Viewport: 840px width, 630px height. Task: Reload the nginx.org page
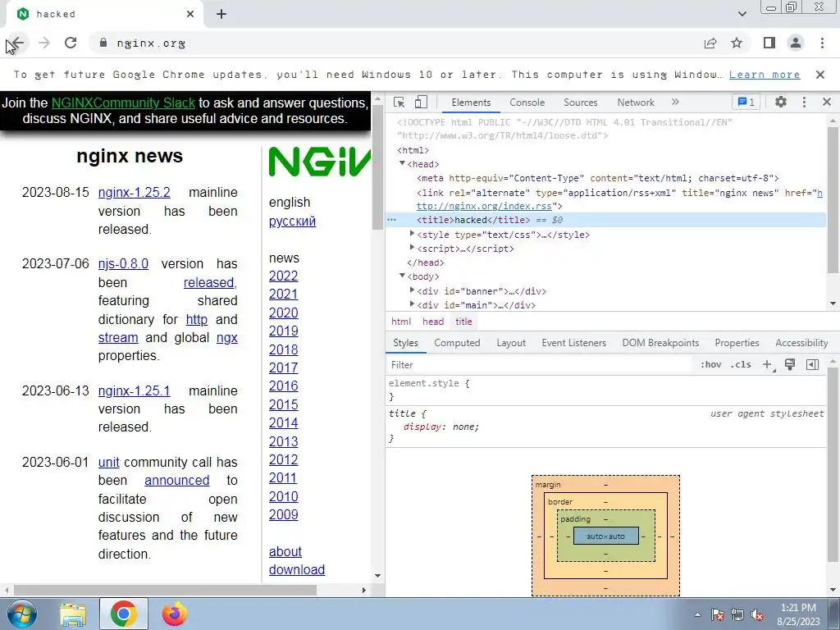(x=71, y=43)
